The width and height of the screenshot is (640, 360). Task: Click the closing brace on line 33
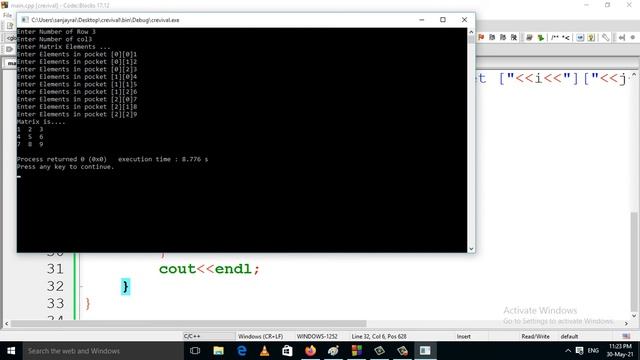point(88,304)
